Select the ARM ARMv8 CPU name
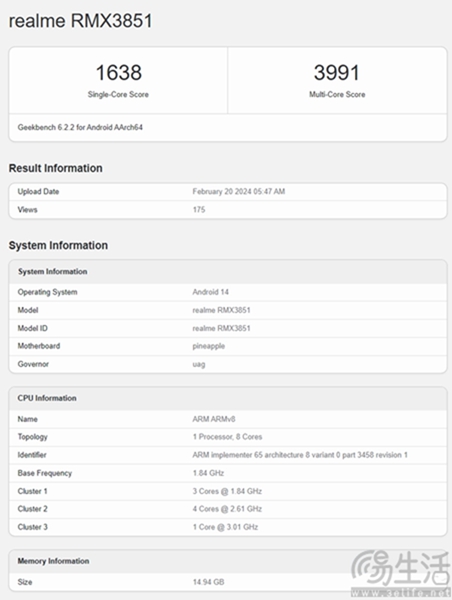Image resolution: width=452 pixels, height=600 pixels. click(x=214, y=419)
